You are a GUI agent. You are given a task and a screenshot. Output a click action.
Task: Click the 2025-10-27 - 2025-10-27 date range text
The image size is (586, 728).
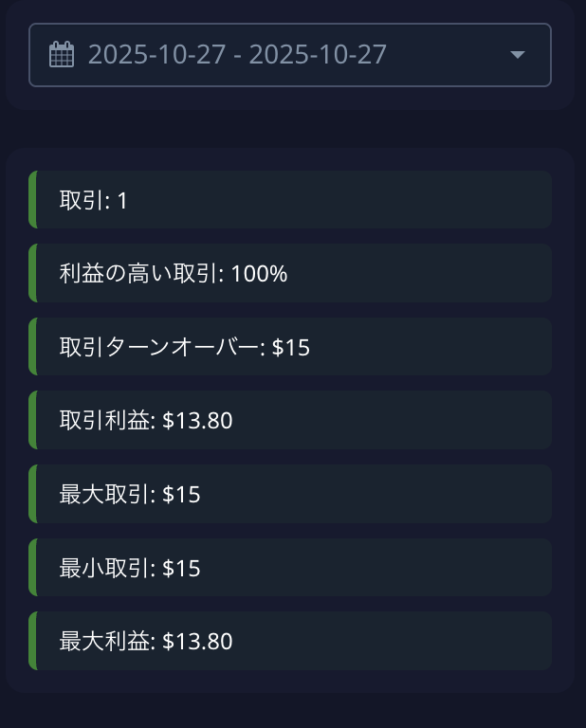tap(237, 55)
